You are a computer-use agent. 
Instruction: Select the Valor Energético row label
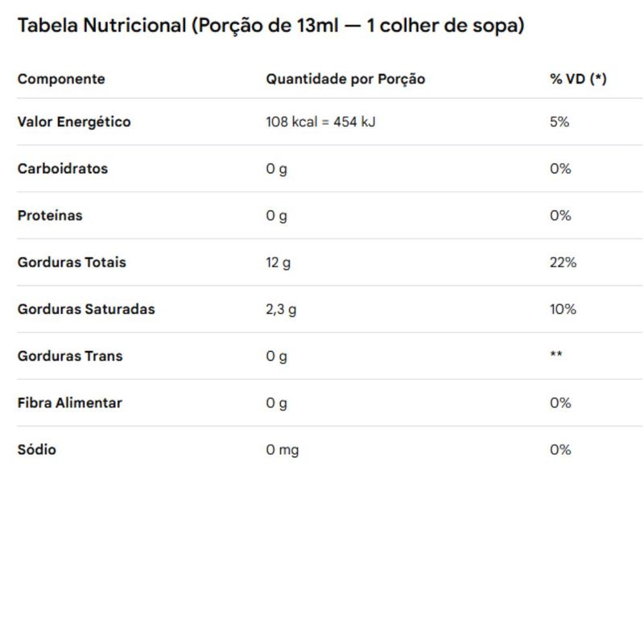point(74,122)
